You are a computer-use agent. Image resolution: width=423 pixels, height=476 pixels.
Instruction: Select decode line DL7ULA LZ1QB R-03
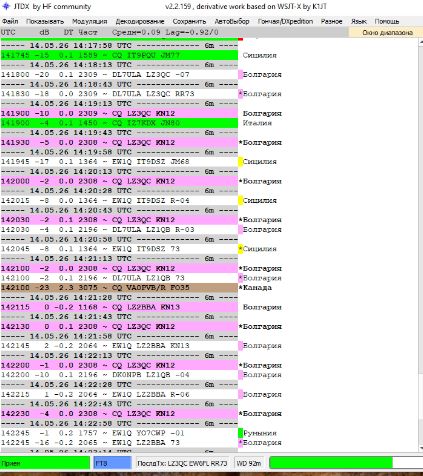click(119, 230)
